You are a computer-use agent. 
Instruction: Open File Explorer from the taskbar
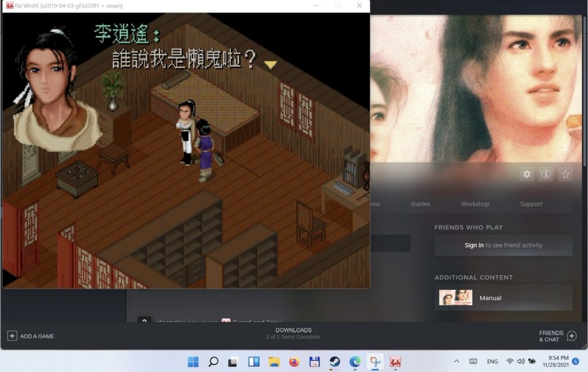pos(274,362)
